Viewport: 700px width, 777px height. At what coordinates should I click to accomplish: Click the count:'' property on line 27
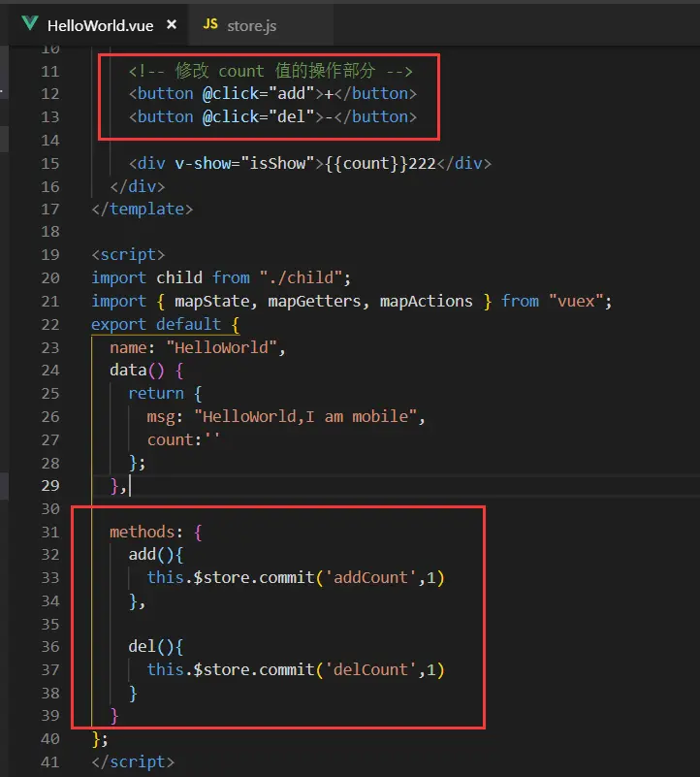click(183, 439)
